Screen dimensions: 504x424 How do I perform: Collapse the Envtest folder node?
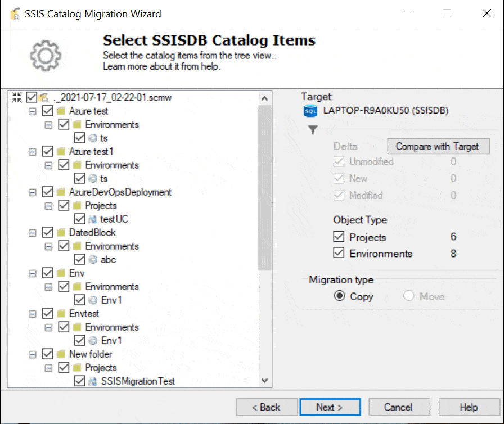click(33, 314)
